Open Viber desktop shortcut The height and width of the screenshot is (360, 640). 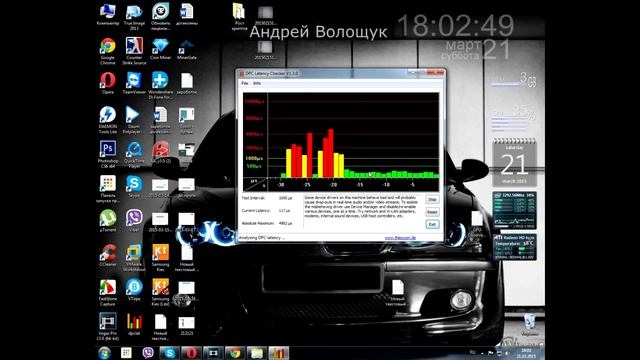tap(134, 221)
